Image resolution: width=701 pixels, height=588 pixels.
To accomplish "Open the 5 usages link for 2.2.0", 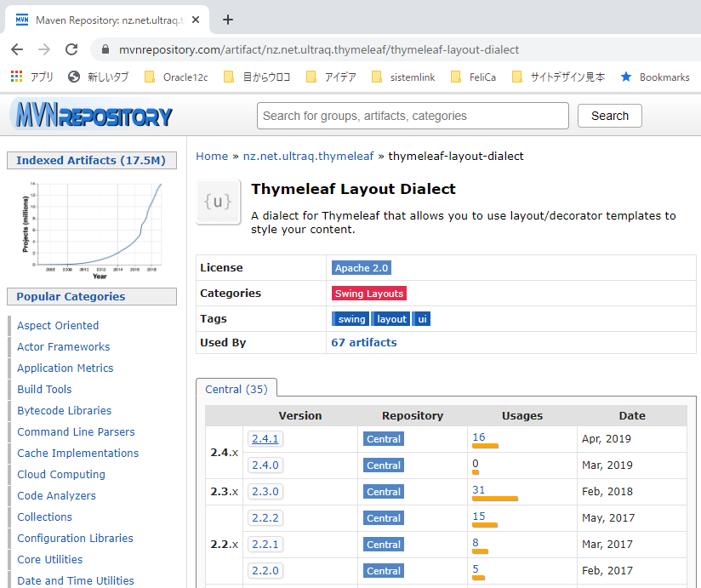I will [x=476, y=568].
